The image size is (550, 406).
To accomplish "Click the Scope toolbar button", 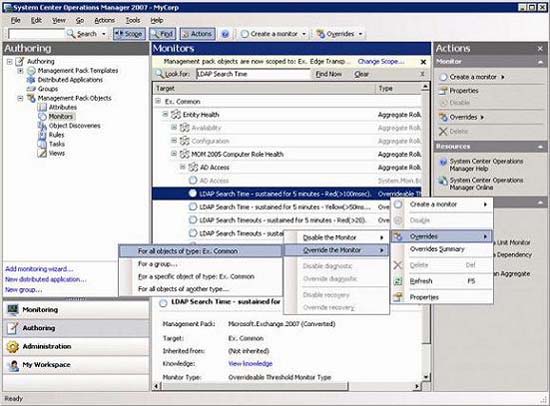I will tap(129, 34).
